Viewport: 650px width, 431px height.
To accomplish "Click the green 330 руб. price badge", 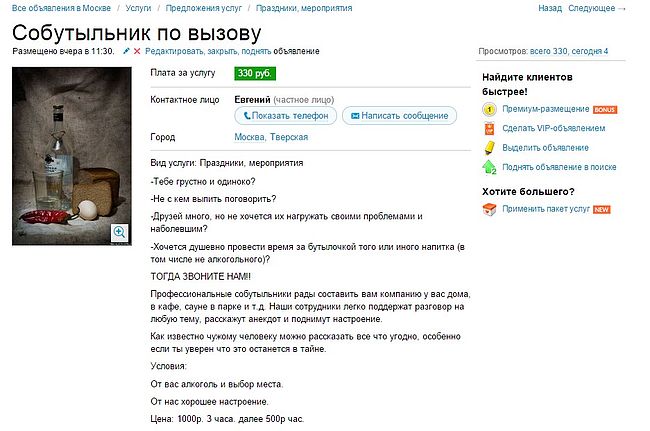I will tap(255, 73).
